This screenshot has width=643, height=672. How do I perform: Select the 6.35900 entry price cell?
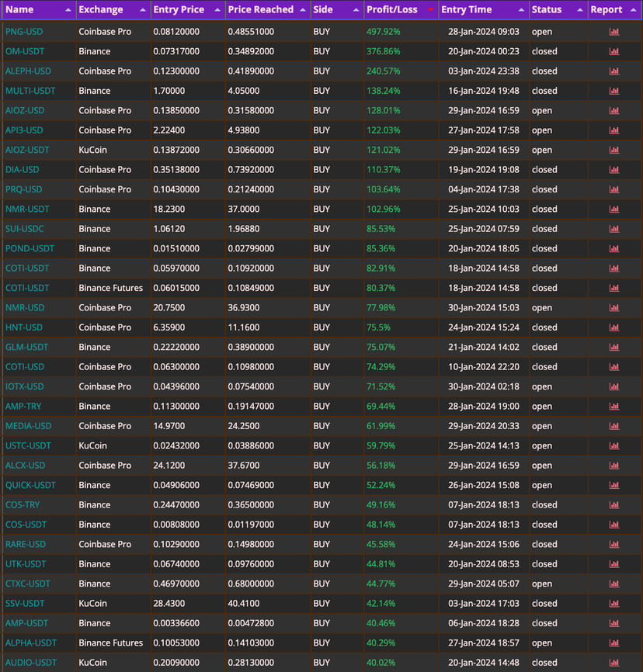[x=169, y=327]
